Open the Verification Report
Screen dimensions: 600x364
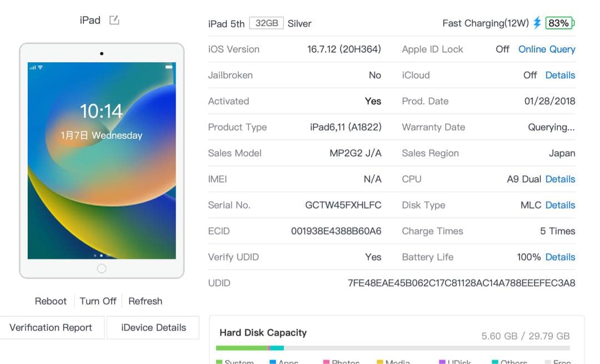[x=52, y=327]
